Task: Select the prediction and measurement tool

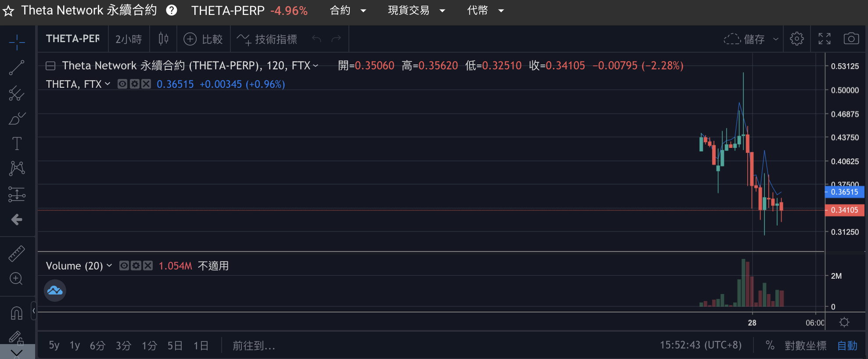Action: tap(17, 194)
